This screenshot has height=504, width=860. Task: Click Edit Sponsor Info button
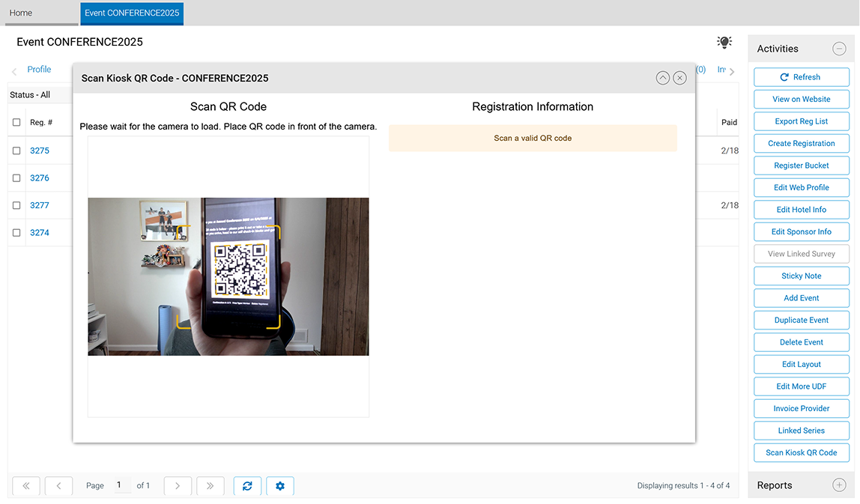click(x=802, y=231)
